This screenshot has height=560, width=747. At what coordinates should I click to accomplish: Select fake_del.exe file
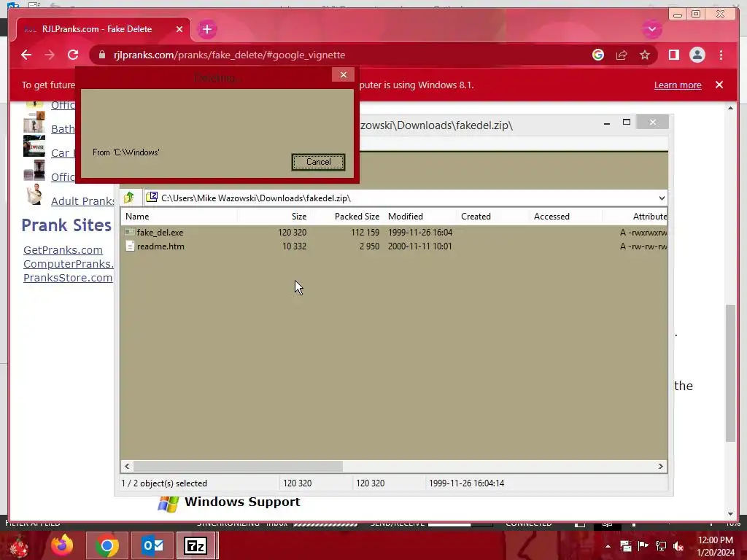point(160,233)
